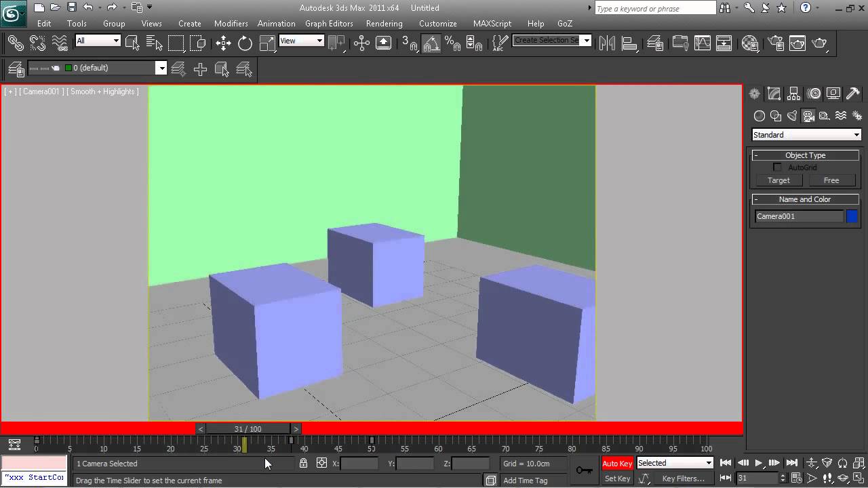Viewport: 868px width, 488px height.
Task: Toggle Select and Manipulate mode
Action: pos(361,43)
